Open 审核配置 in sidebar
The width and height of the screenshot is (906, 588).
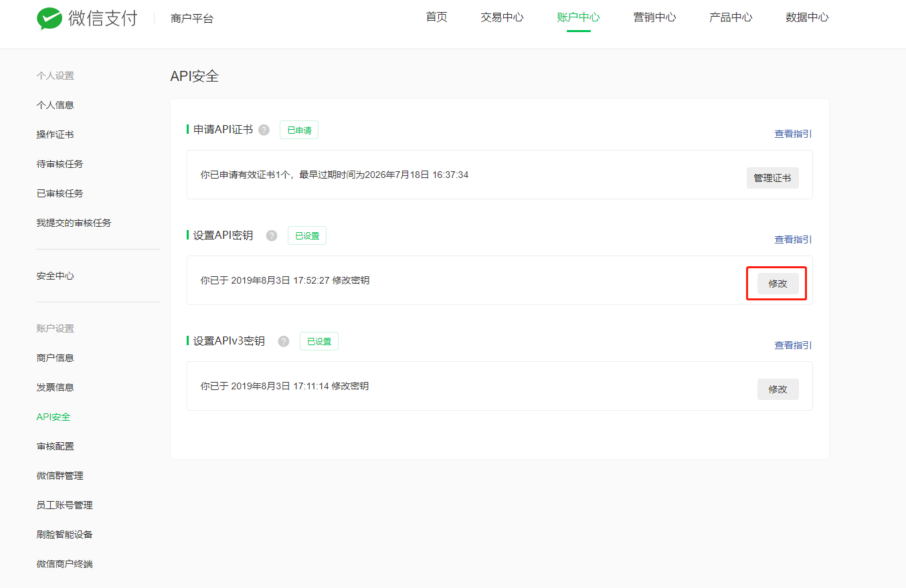point(55,446)
